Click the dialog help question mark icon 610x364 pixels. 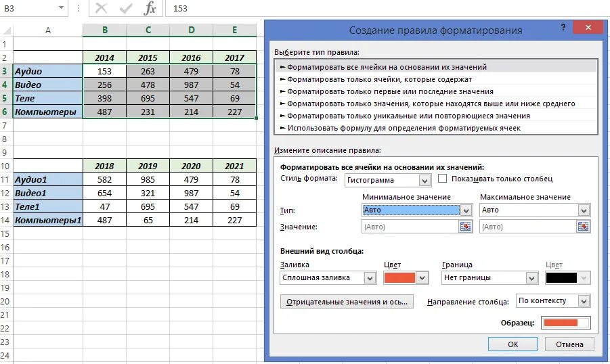coord(563,27)
